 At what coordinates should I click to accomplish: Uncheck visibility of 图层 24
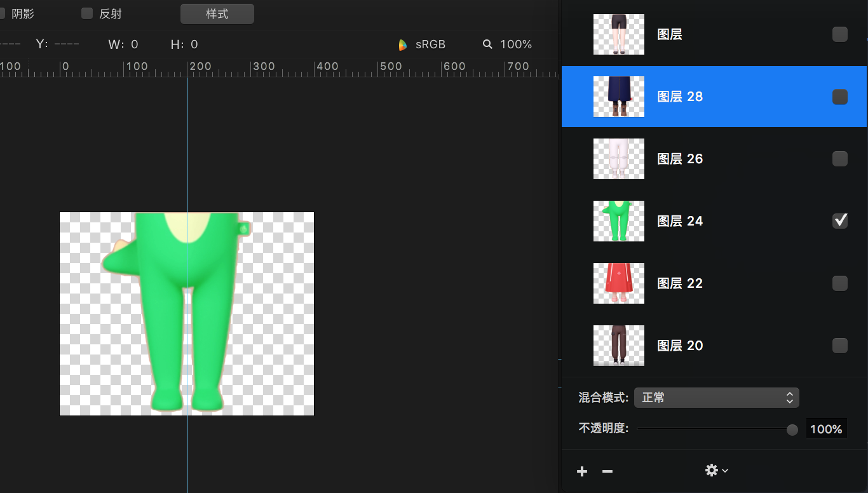840,220
